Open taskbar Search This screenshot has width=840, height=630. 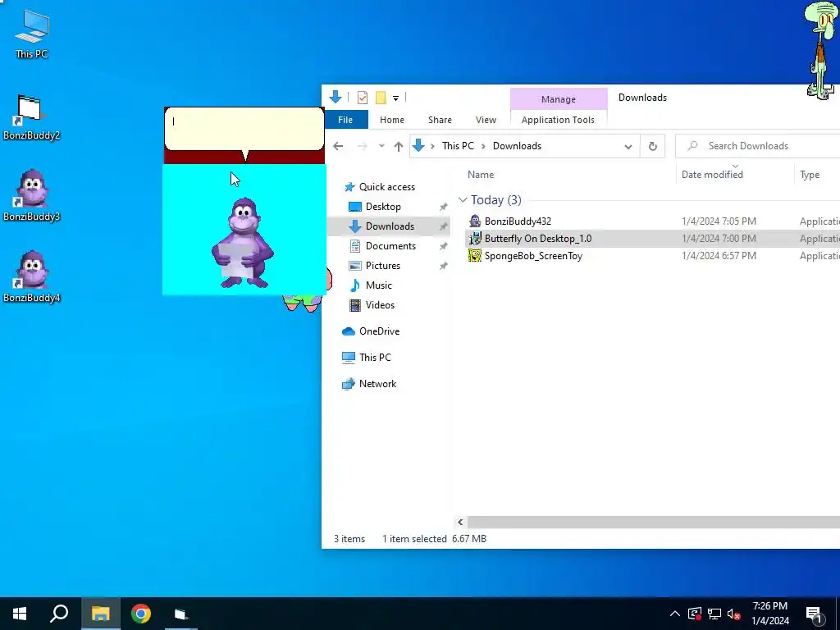pyautogui.click(x=59, y=614)
